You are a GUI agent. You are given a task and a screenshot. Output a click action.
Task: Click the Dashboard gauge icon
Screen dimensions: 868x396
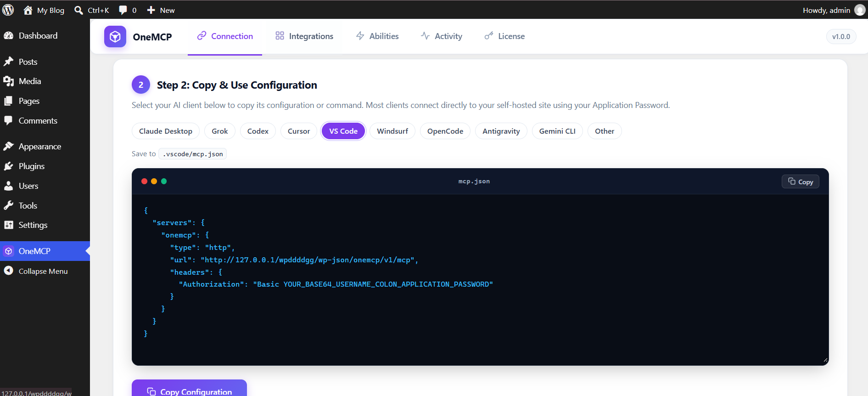(x=9, y=35)
